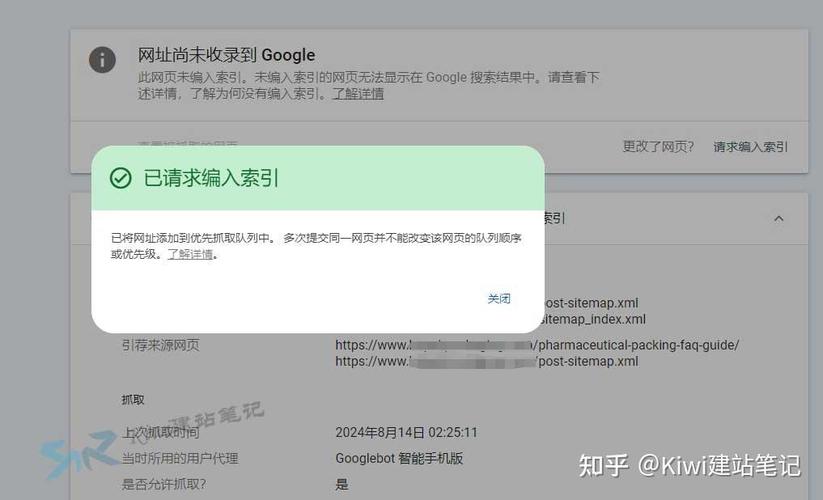Click the 上次抓取时间 label
823x500 pixels.
coord(161,432)
